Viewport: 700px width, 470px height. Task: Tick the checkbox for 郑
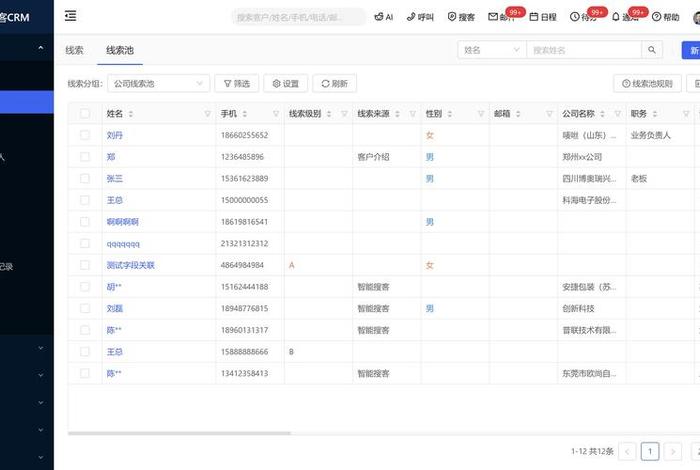click(x=85, y=157)
